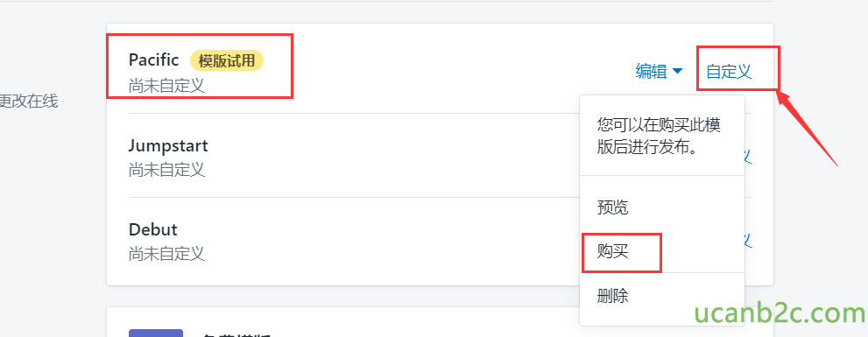
Task: Click the green ucanb2c.com watermark
Action: pos(780,313)
